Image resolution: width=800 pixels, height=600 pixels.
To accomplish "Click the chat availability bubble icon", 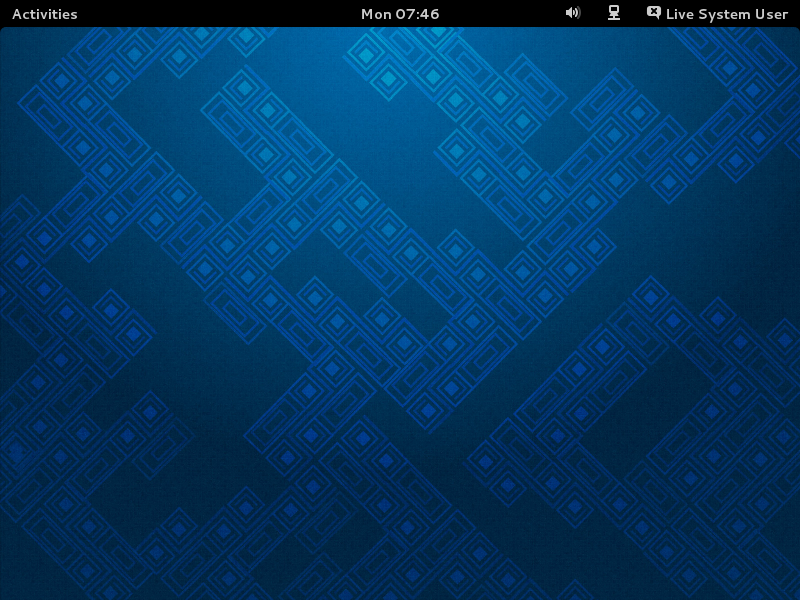I will pyautogui.click(x=654, y=13).
